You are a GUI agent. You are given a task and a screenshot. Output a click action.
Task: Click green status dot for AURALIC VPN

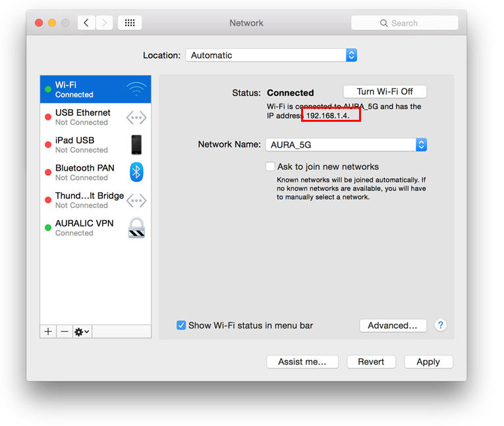click(48, 228)
